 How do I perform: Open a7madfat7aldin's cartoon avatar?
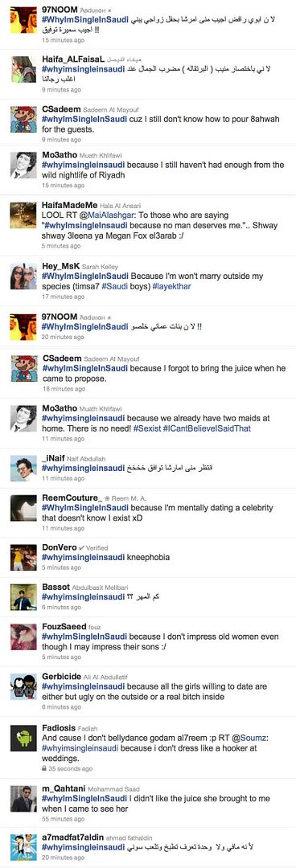pos(24,847)
